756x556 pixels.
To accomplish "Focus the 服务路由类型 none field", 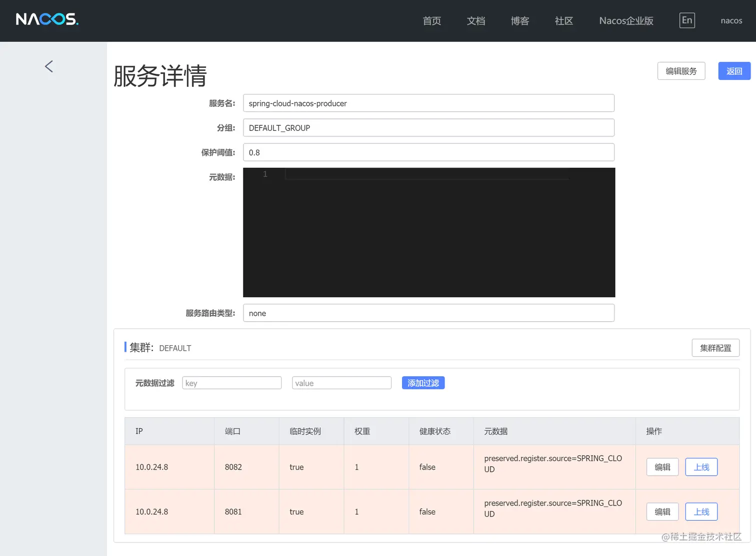I will point(428,313).
